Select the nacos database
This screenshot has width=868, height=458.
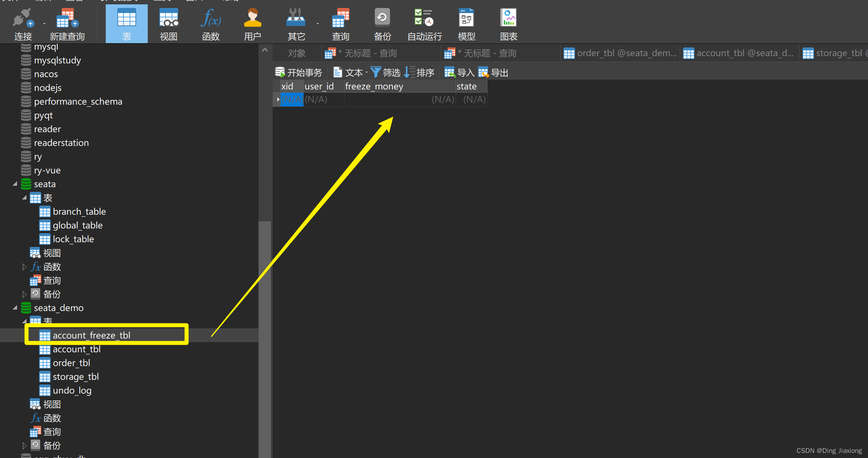[x=46, y=74]
